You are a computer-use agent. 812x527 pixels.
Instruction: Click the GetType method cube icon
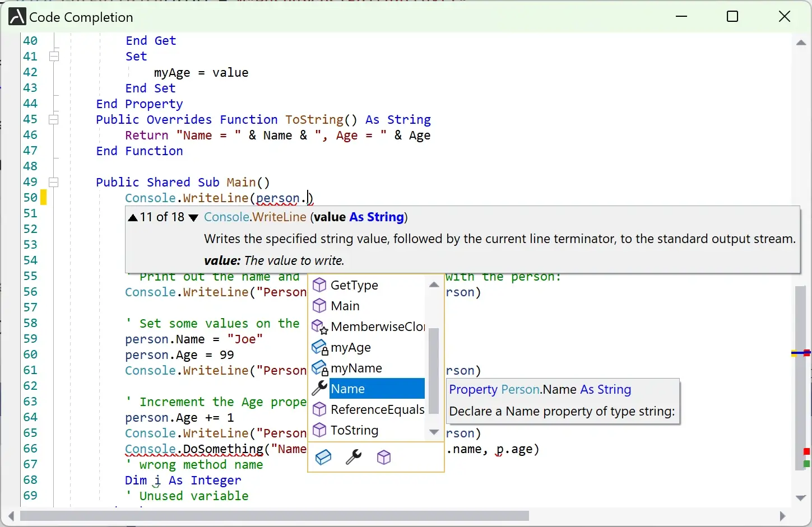click(319, 285)
